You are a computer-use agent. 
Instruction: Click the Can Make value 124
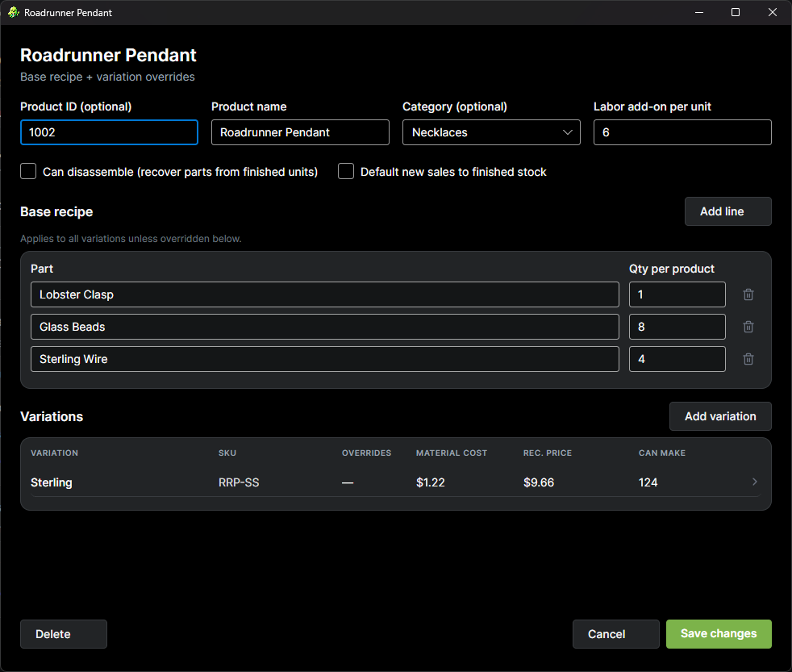tap(648, 482)
